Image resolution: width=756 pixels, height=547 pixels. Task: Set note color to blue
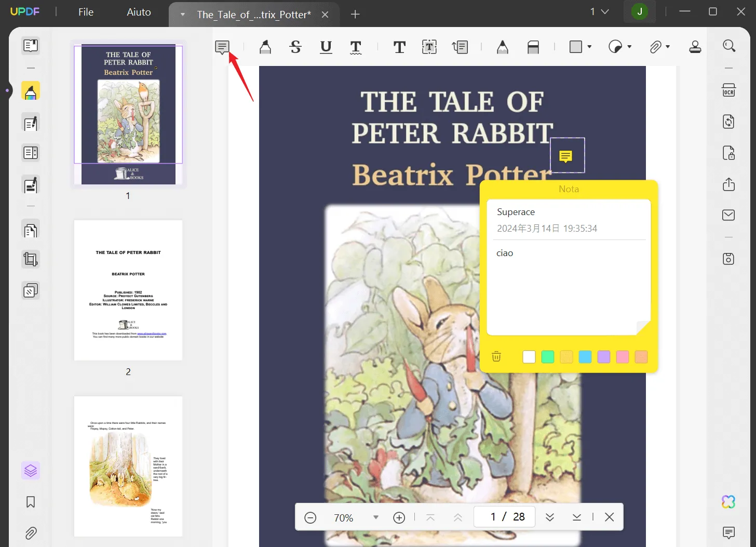(585, 357)
